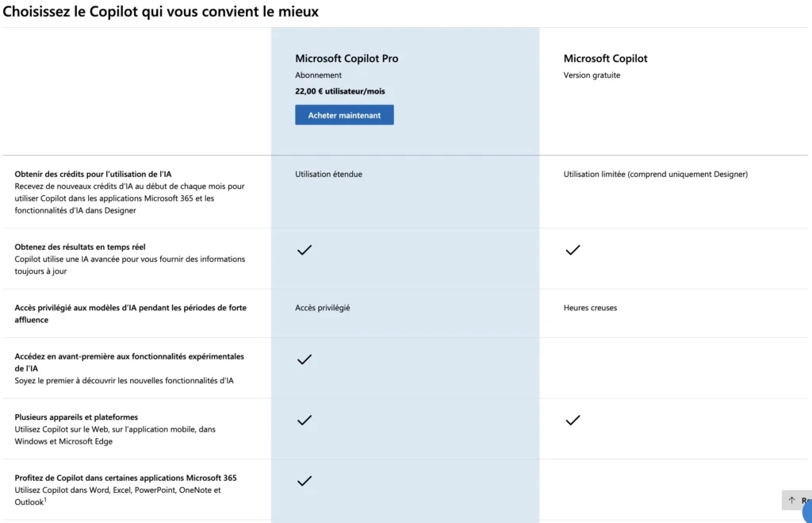Click the Plusieurs appareils et plateformes row title

[x=76, y=417]
